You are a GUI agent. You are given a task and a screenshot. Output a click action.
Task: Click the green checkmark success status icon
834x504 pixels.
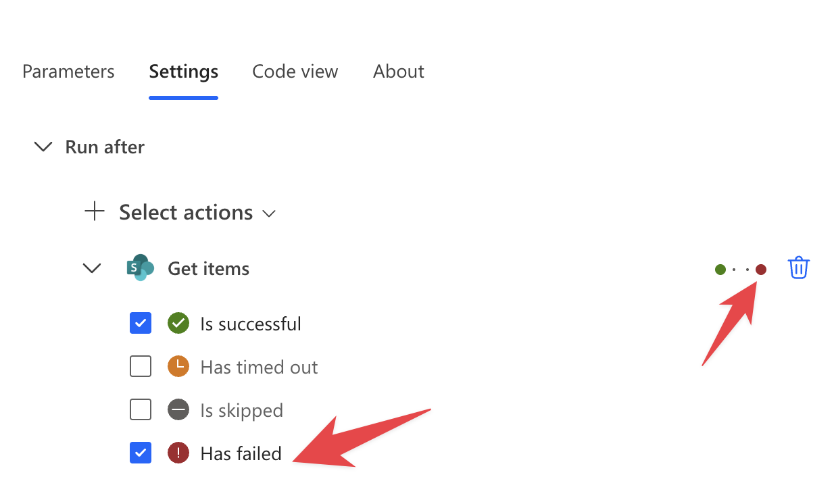tap(178, 324)
